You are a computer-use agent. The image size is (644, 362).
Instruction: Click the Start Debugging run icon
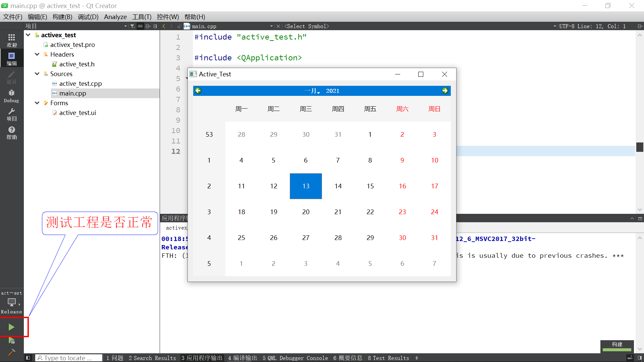tap(11, 341)
